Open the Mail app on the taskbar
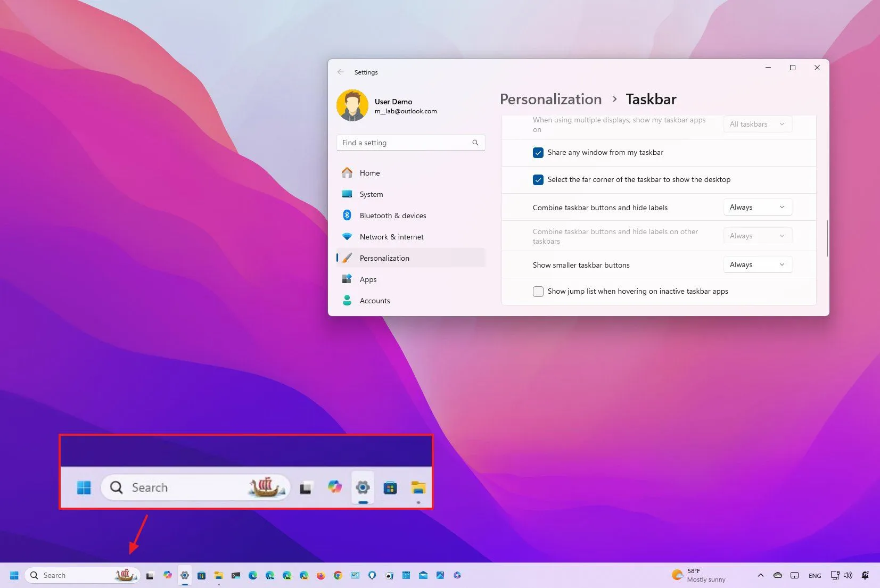Screen dimensions: 880x588 pos(423,575)
